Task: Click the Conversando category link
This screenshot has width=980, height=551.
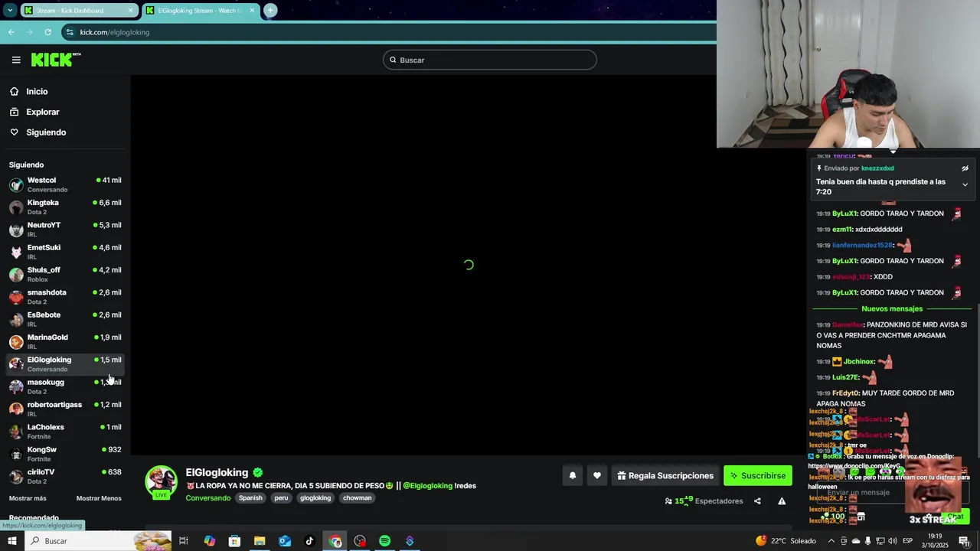Action: pos(207,498)
